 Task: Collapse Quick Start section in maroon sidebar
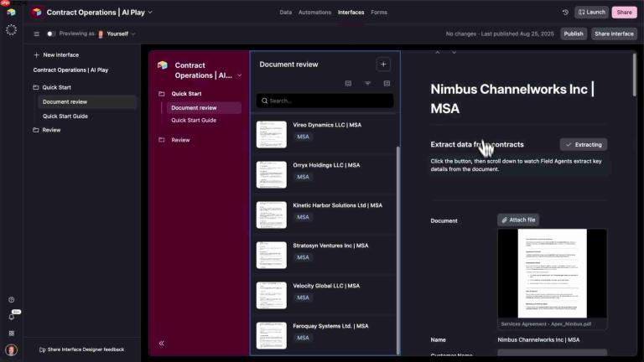click(x=161, y=94)
